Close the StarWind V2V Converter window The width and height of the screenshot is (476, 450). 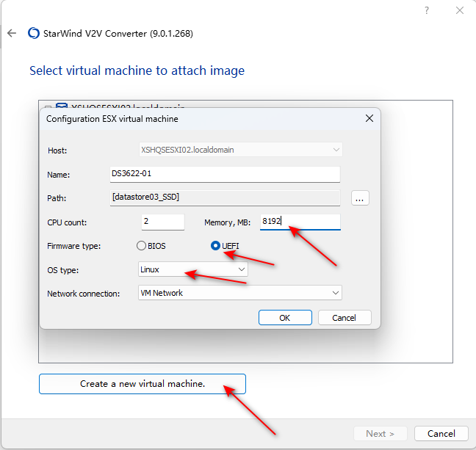pyautogui.click(x=460, y=10)
